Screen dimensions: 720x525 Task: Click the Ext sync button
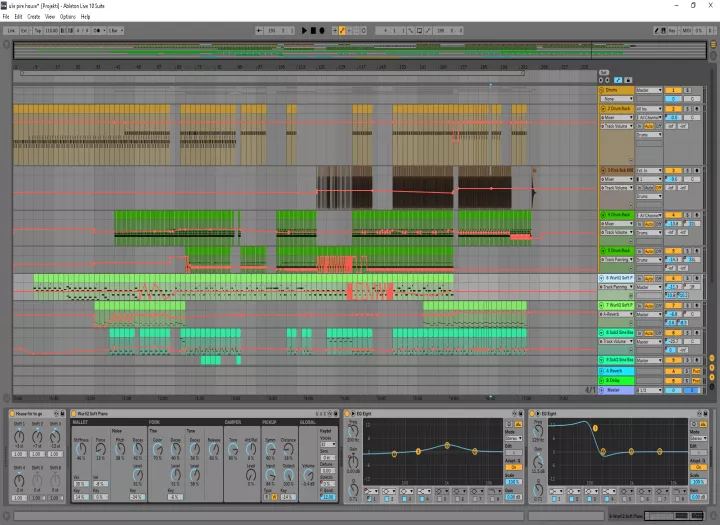click(x=24, y=31)
